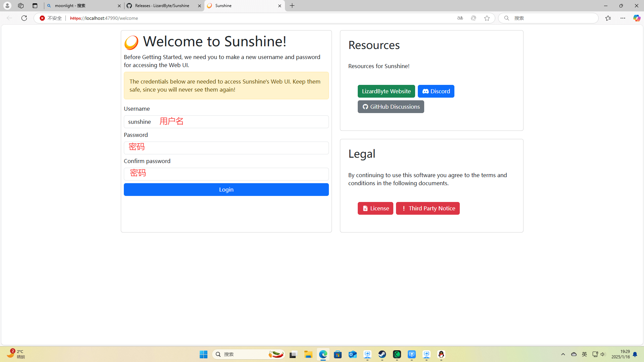The height and width of the screenshot is (362, 644).
Task: Open a new browser tab
Action: [292, 6]
